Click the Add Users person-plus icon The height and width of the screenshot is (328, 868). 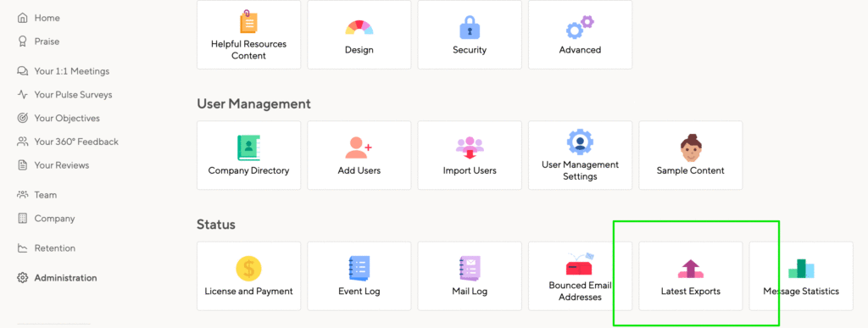(359, 148)
